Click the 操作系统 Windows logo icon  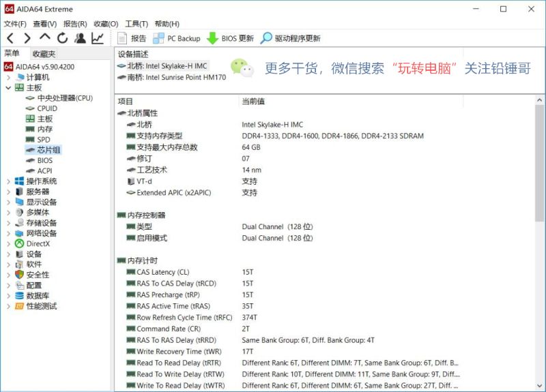[x=20, y=181]
